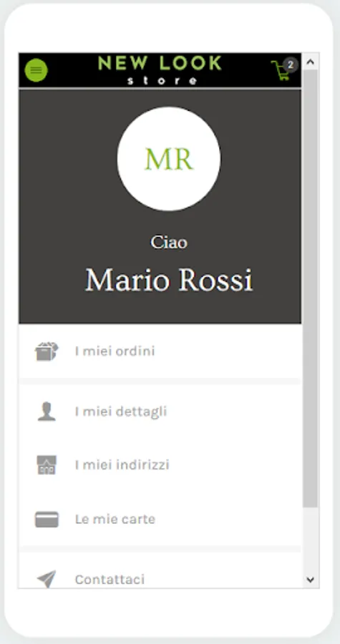The image size is (340, 644).
Task: Click the paper plane contact icon
Action: coord(47,579)
